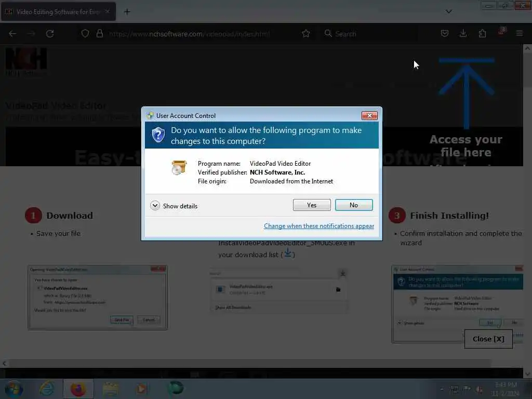The image size is (532, 399).
Task: Switch to Firefox in taskbar
Action: tap(78, 389)
